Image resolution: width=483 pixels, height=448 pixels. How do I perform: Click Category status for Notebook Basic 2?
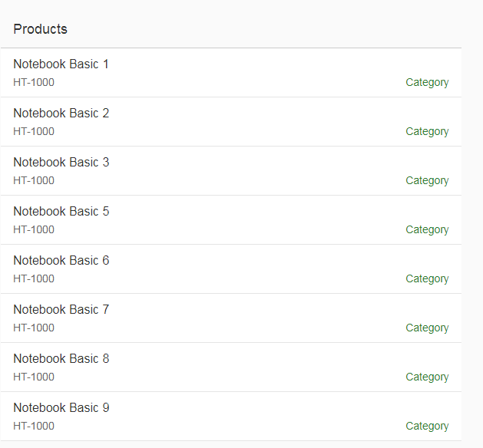(427, 132)
